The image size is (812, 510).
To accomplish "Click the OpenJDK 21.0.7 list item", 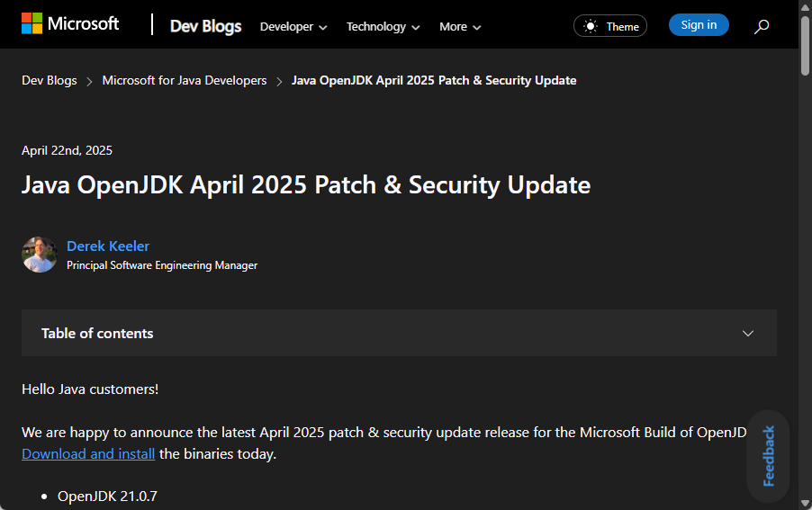I will [107, 496].
